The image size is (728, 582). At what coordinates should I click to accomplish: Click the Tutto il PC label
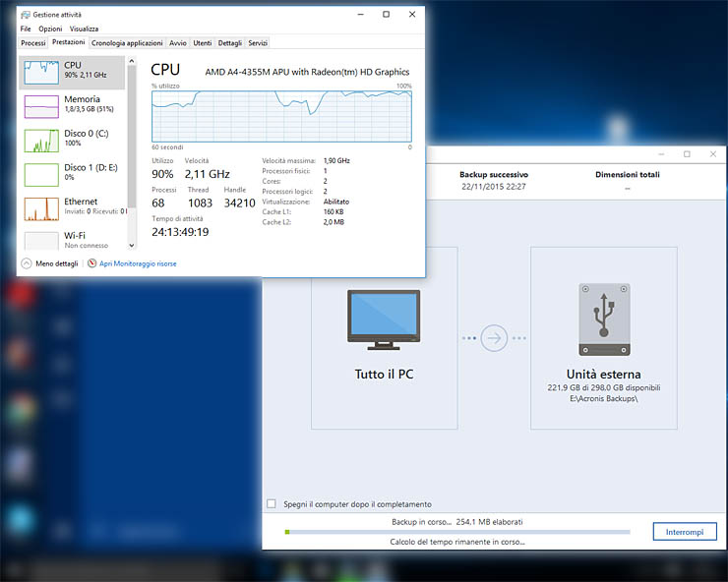coord(384,375)
